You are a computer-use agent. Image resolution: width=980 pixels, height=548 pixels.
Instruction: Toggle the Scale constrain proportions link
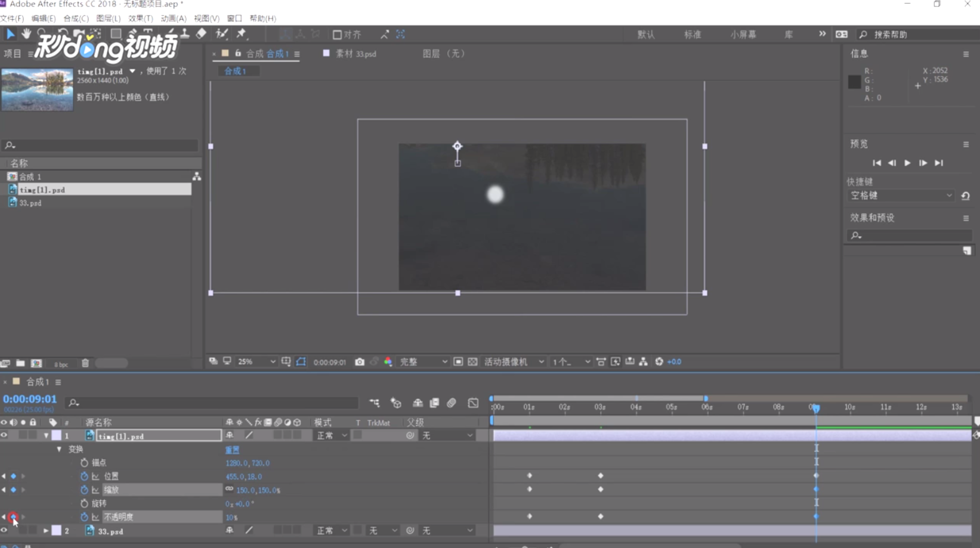(229, 489)
